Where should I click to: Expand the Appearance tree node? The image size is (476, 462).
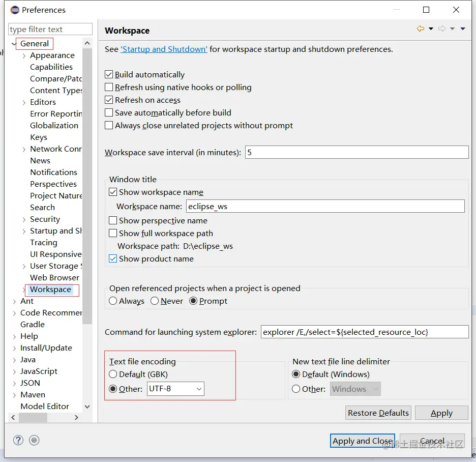coord(24,56)
